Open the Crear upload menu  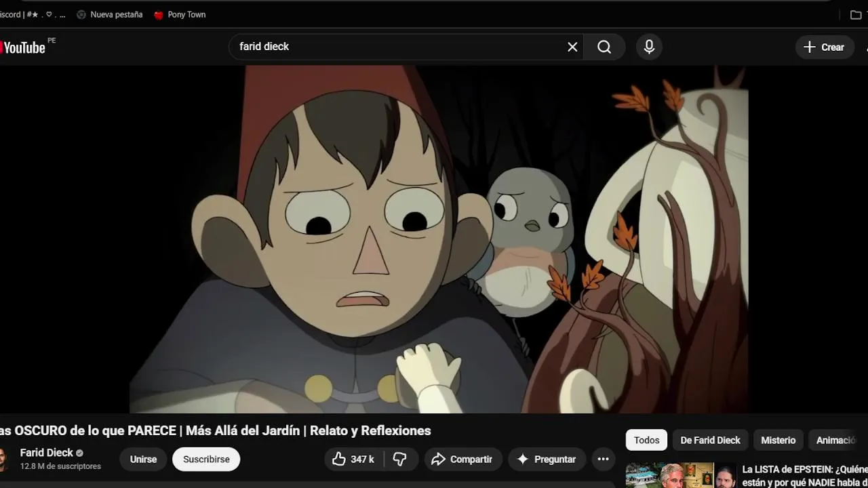tap(825, 47)
